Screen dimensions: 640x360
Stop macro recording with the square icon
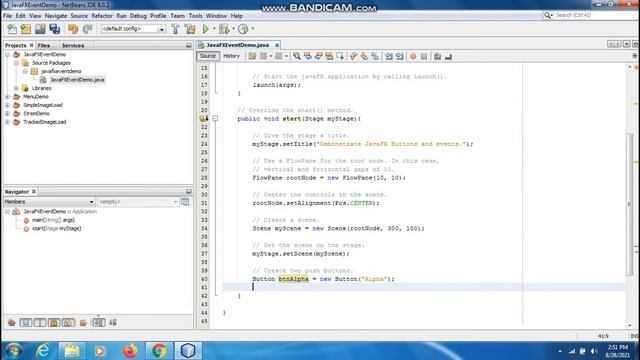click(x=424, y=56)
